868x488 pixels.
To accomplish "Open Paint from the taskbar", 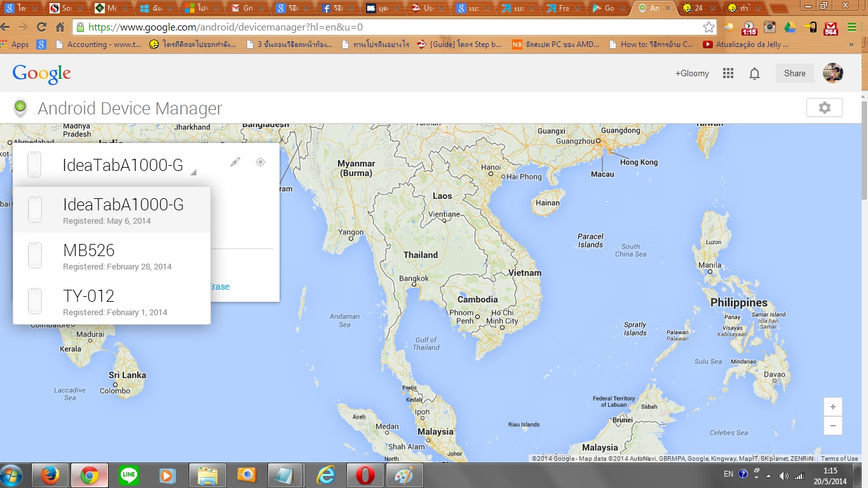I will click(x=404, y=475).
